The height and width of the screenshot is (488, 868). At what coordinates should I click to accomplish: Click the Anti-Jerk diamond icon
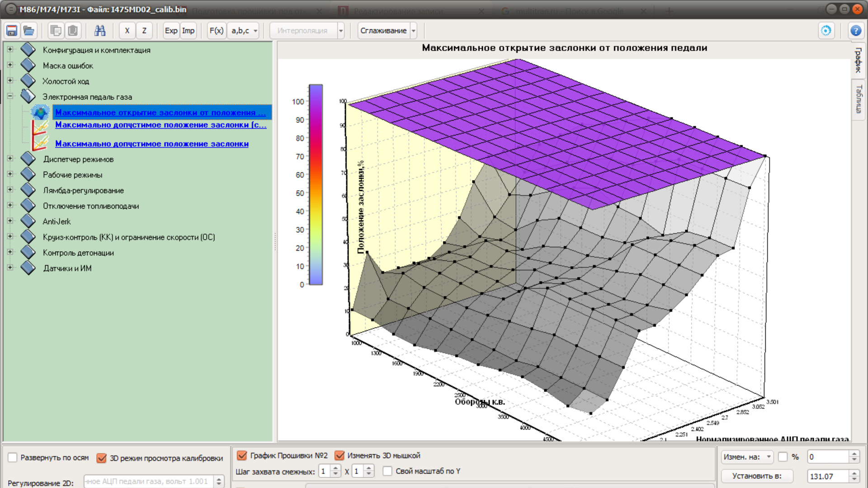(x=28, y=221)
